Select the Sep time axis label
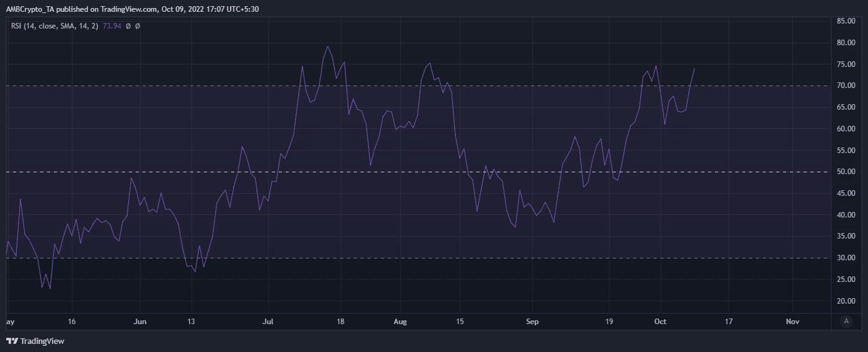 coord(533,322)
